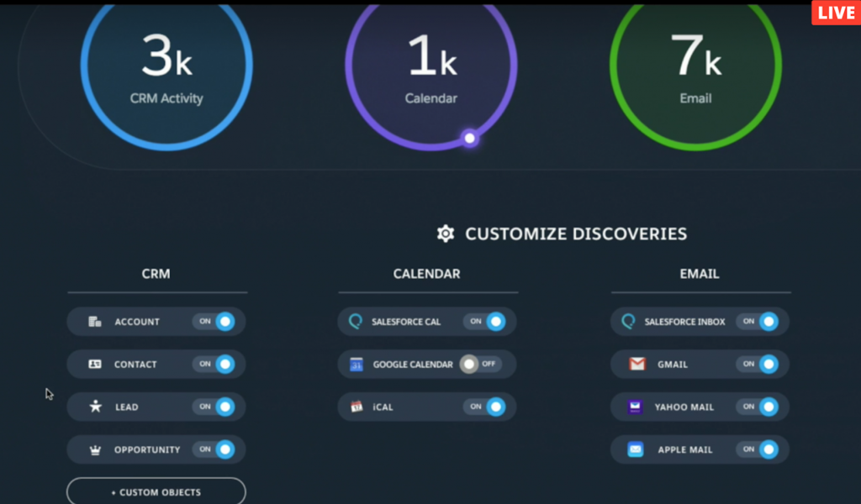Select the EMAIL column heading
The image size is (861, 504).
(700, 274)
